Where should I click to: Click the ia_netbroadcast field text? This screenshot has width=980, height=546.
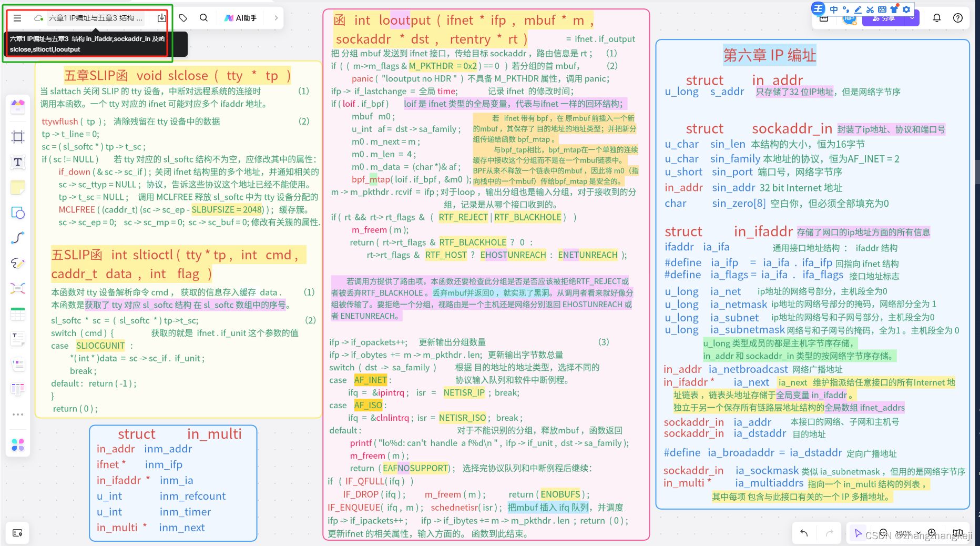[748, 369]
